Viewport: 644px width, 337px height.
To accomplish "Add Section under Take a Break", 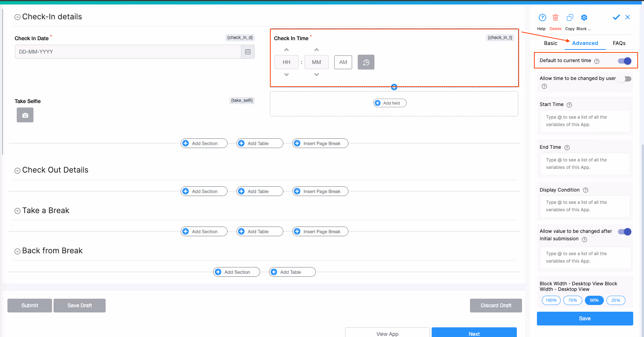I will [x=204, y=231].
